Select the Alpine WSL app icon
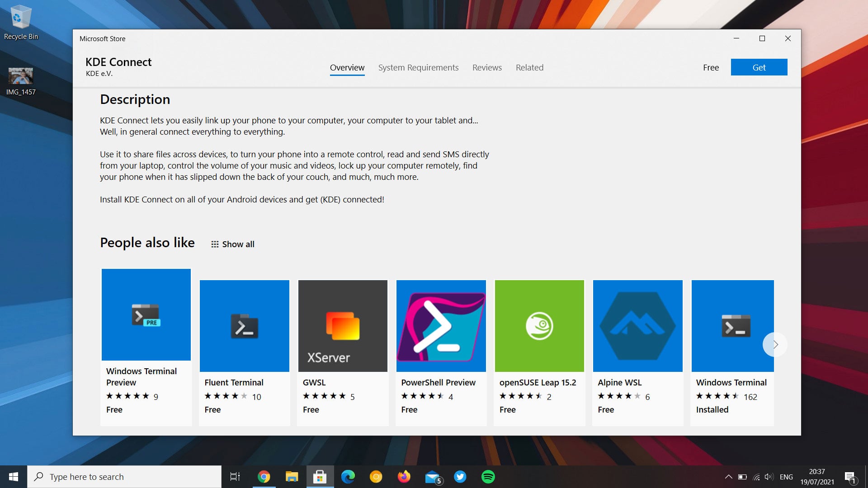The image size is (868, 488). (637, 326)
